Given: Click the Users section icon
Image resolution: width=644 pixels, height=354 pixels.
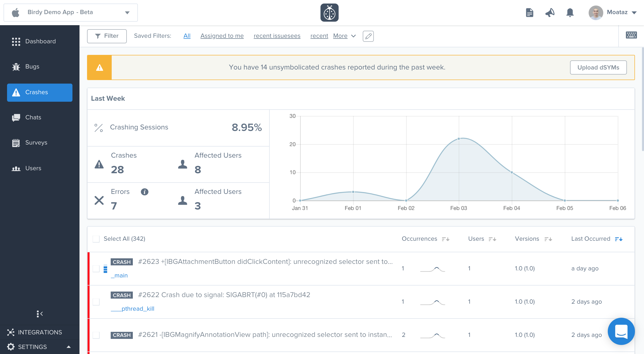Looking at the screenshot, I should click(x=16, y=168).
